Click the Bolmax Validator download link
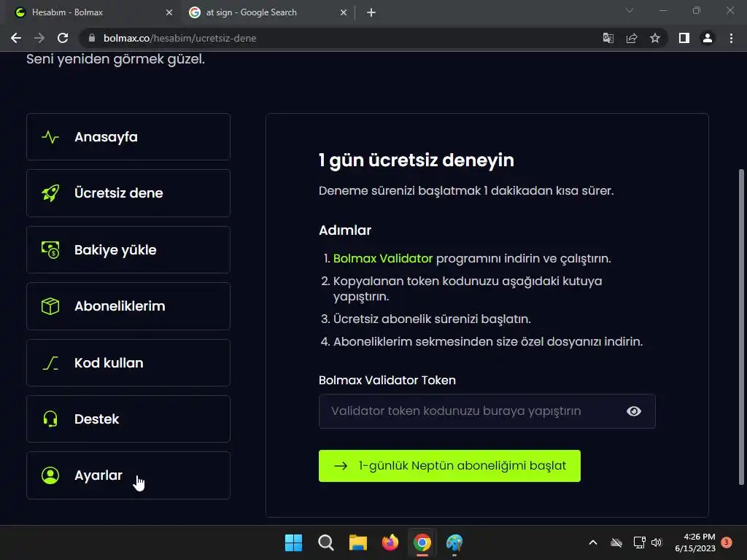The height and width of the screenshot is (560, 747). [x=382, y=259]
